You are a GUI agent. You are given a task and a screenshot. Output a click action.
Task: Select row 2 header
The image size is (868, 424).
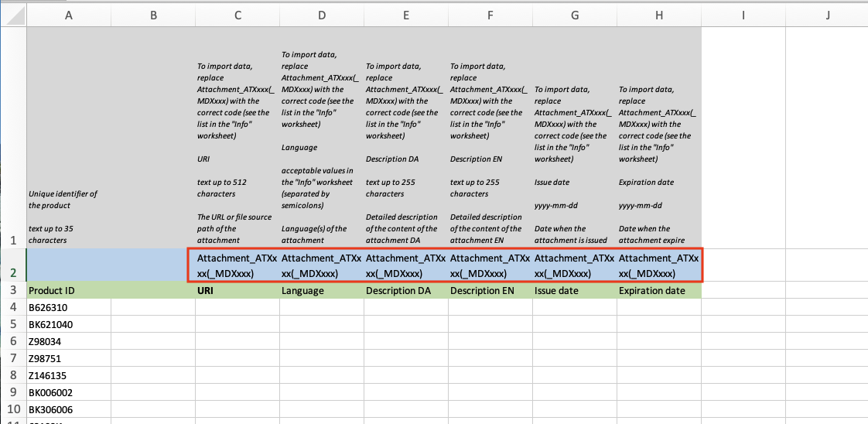pos(15,265)
